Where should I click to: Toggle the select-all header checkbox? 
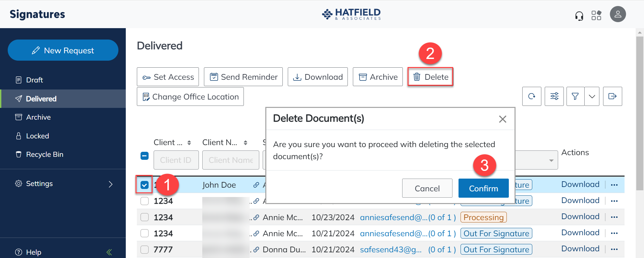click(x=145, y=156)
